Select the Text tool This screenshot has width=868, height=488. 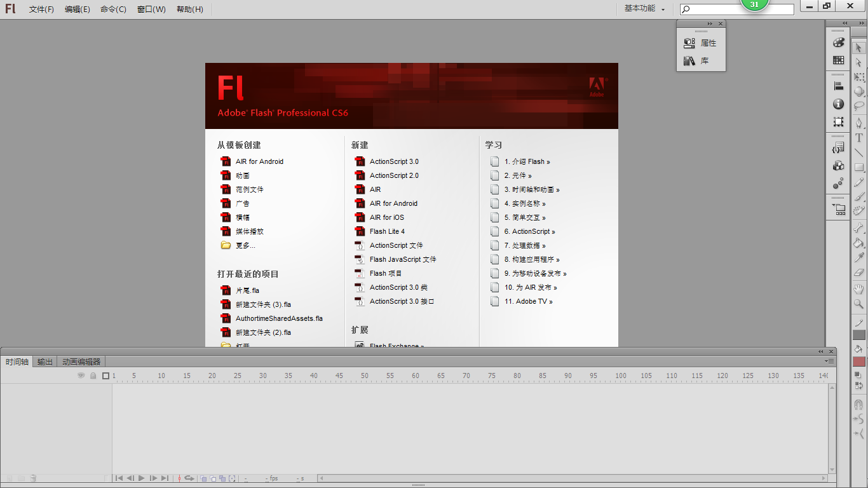coord(858,137)
